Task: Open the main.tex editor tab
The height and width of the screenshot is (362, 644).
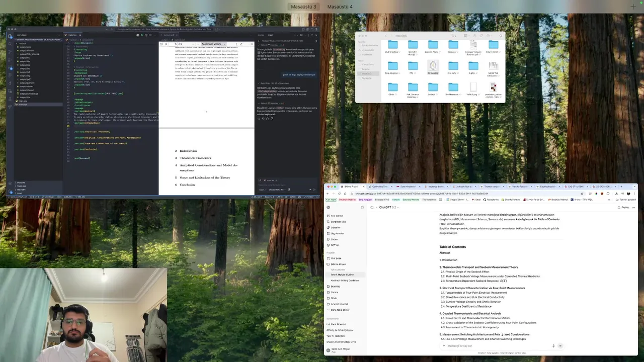Action: pyautogui.click(x=72, y=35)
